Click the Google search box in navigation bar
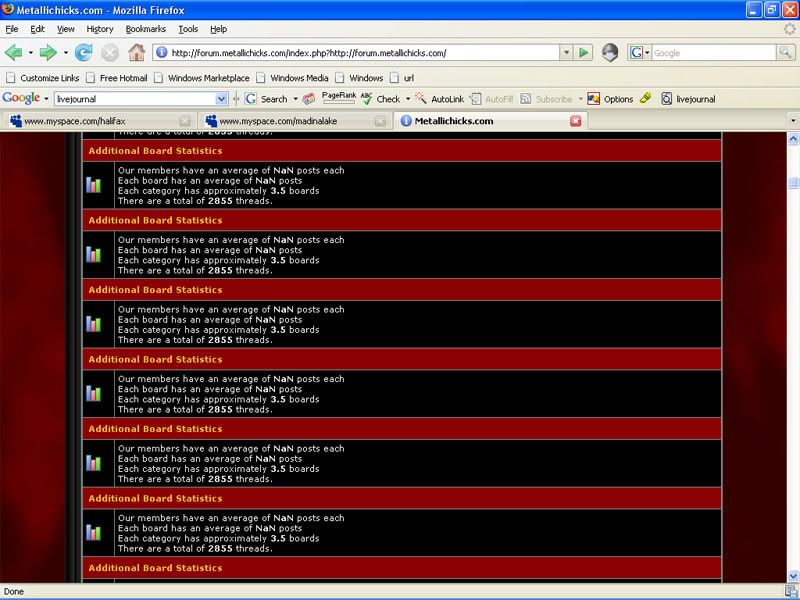The image size is (800, 600). (x=713, y=53)
